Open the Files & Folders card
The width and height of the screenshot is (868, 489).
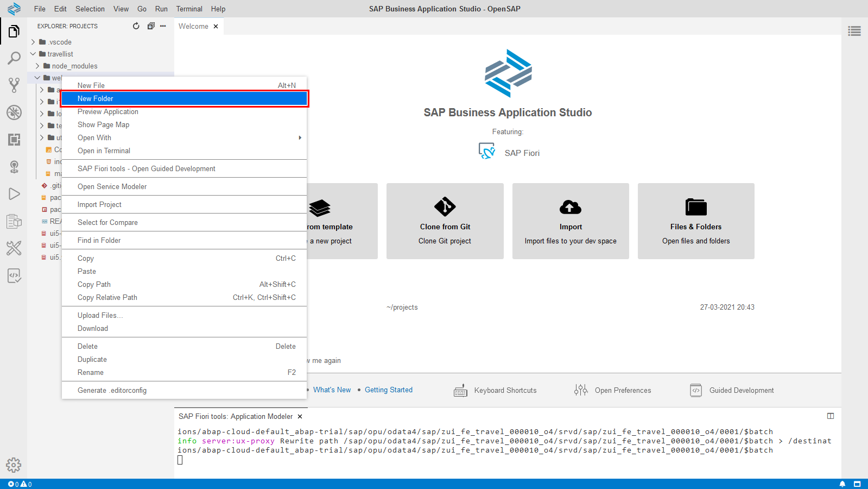(x=696, y=221)
